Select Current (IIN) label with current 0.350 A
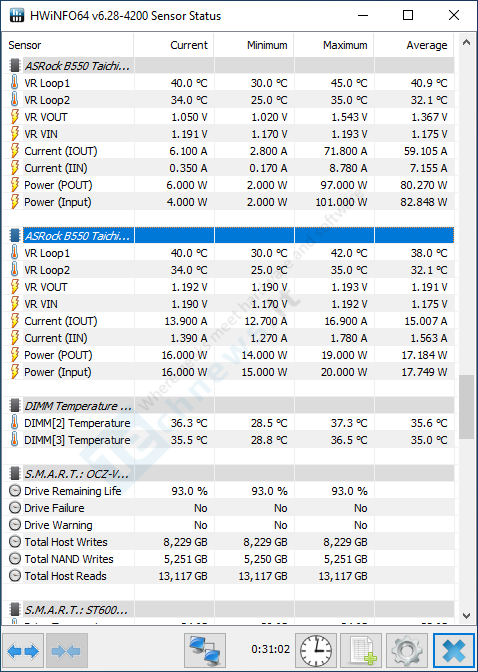This screenshot has height=672, width=478. [56, 168]
